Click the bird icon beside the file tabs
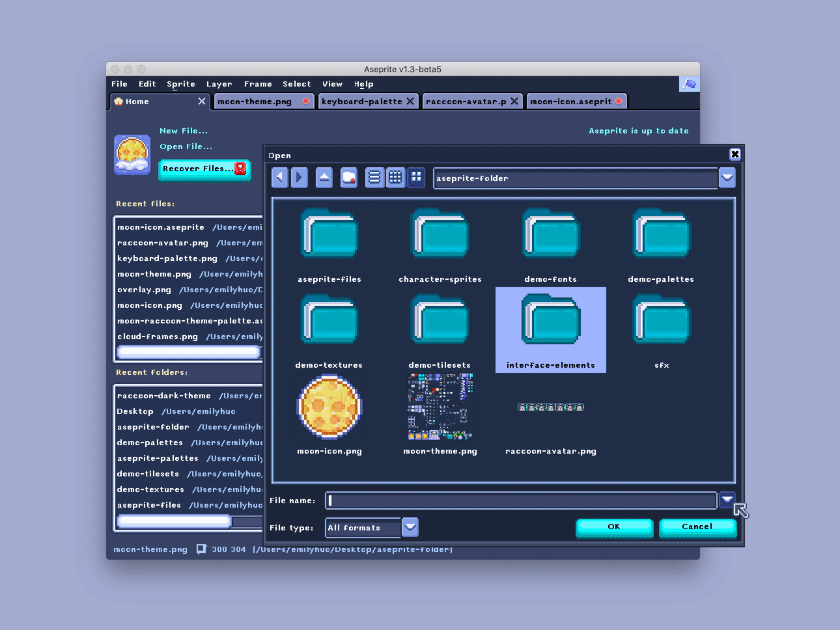Viewport: 840px width, 630px height. (x=689, y=83)
